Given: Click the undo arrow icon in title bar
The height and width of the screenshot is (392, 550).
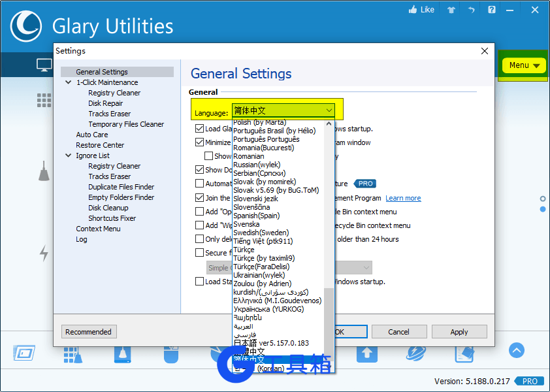Looking at the screenshot, I should pos(471,10).
